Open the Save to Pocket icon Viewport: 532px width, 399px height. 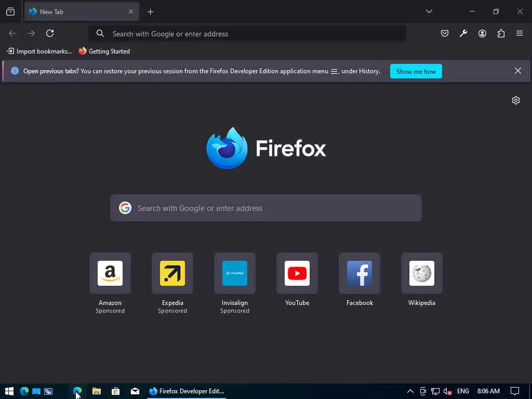tap(445, 33)
